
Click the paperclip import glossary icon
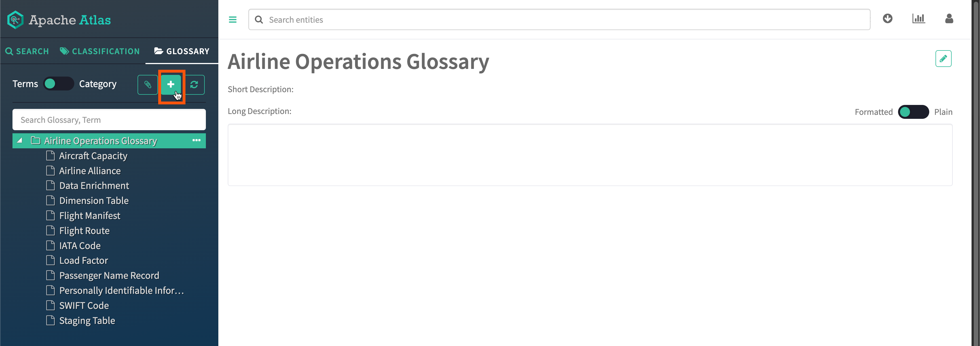(148, 85)
